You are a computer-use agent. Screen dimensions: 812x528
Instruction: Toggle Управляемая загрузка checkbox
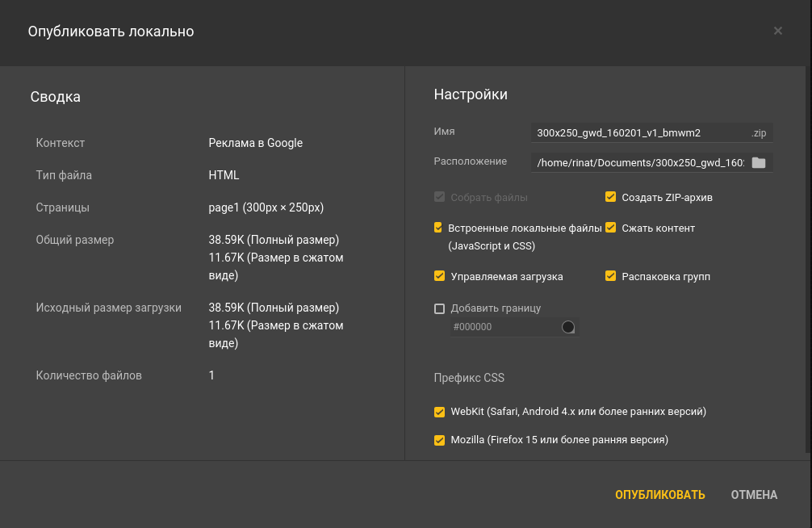point(439,276)
